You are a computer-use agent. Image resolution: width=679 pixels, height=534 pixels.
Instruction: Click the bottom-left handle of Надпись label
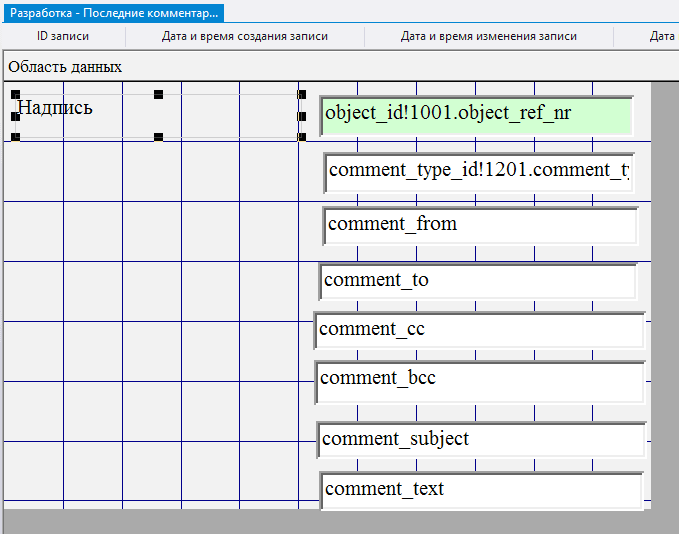pyautogui.click(x=15, y=137)
